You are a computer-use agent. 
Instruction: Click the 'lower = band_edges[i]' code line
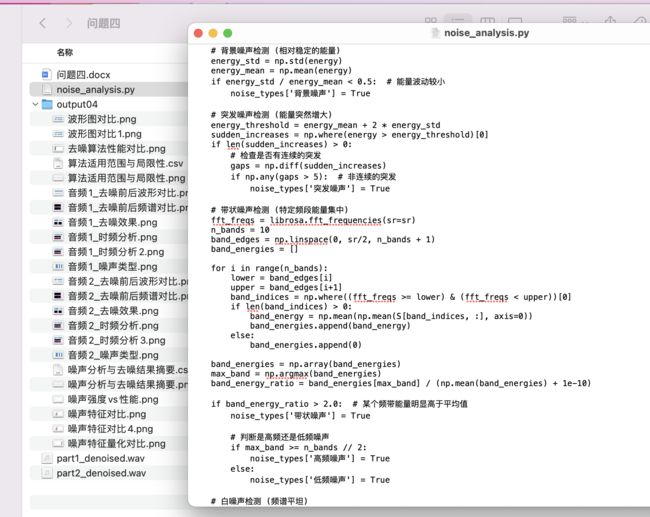click(281, 278)
